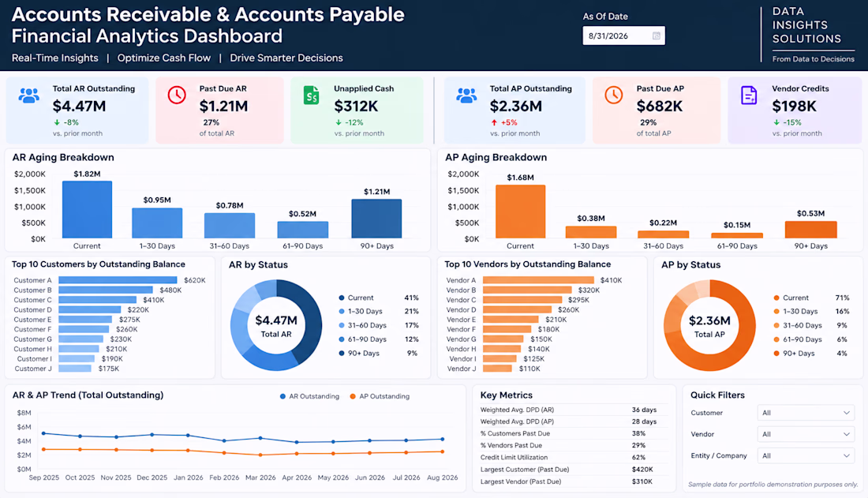The image size is (868, 498).
Task: Open the Vendor filter dropdown
Action: (806, 434)
